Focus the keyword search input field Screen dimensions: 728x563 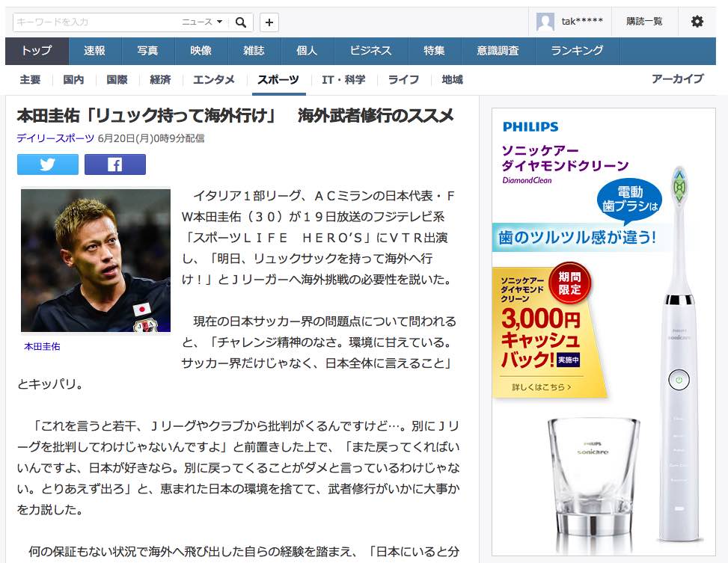tap(97, 22)
